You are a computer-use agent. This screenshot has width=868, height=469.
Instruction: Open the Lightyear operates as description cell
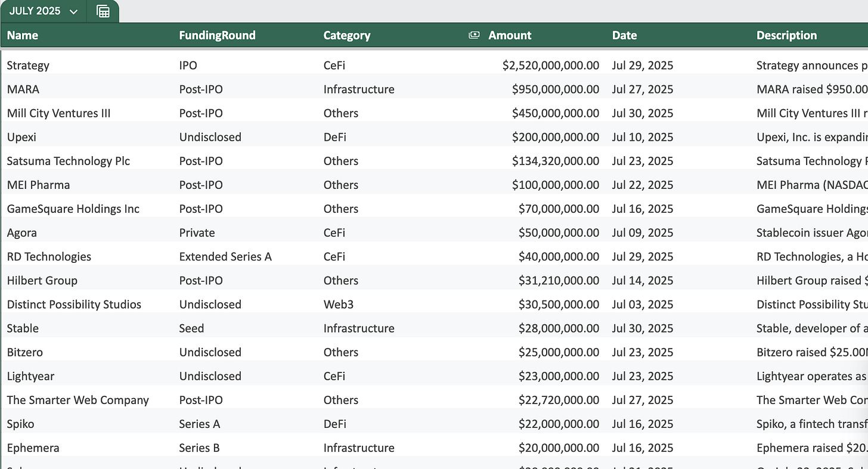click(x=812, y=376)
